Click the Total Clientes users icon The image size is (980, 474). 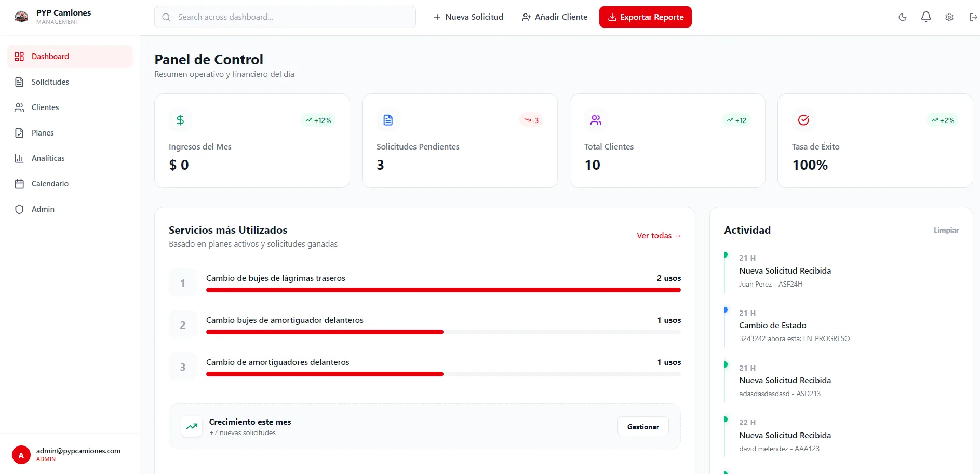coord(596,120)
